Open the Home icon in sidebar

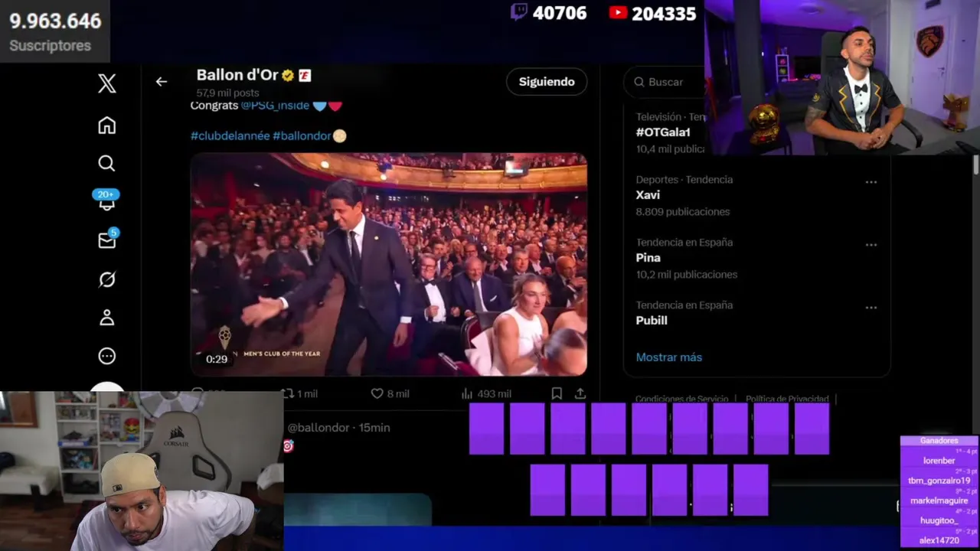pos(107,126)
